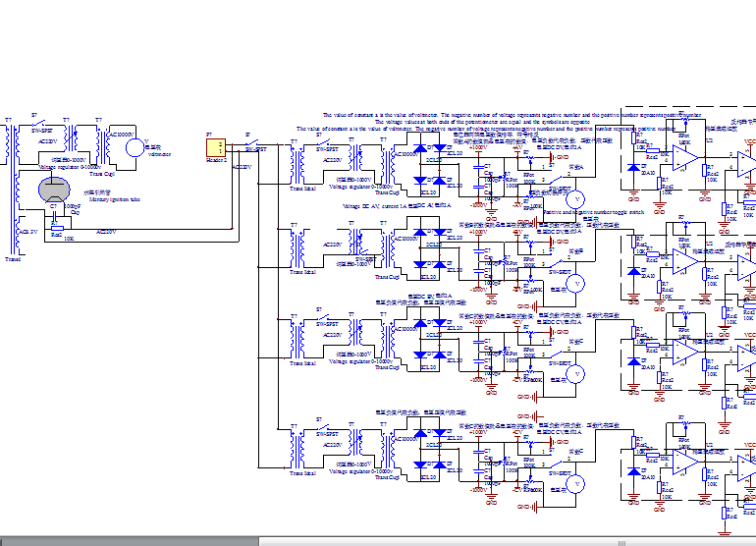The width and height of the screenshot is (756, 546).
Task: Select the SW-SPST switch right of Header 2
Action: [x=252, y=147]
